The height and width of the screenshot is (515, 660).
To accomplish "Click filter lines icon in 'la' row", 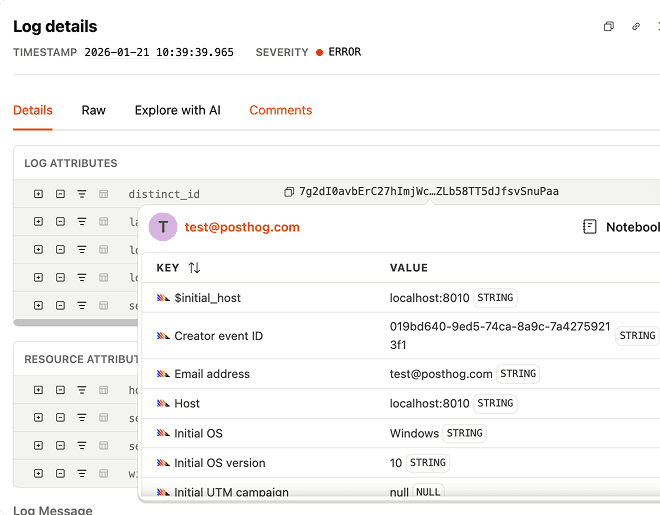I will tap(82, 221).
